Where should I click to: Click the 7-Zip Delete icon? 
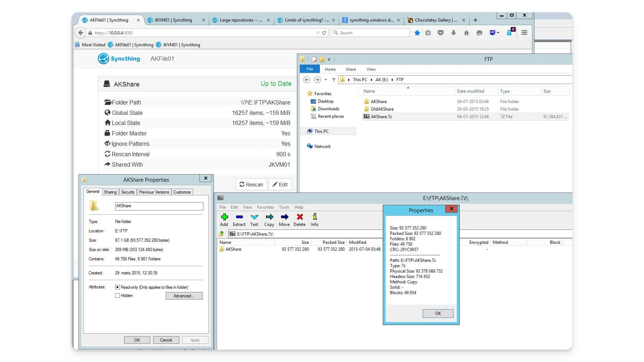[300, 217]
